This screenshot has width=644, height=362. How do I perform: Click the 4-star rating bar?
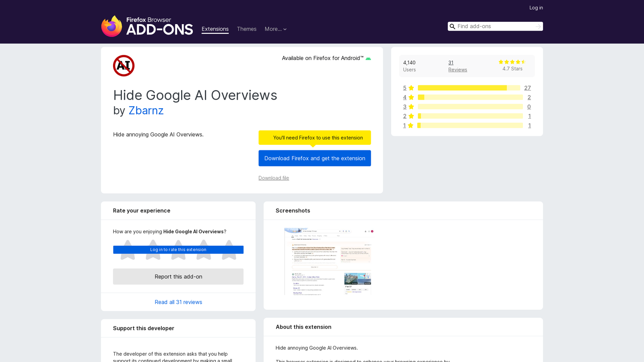pyautogui.click(x=470, y=97)
